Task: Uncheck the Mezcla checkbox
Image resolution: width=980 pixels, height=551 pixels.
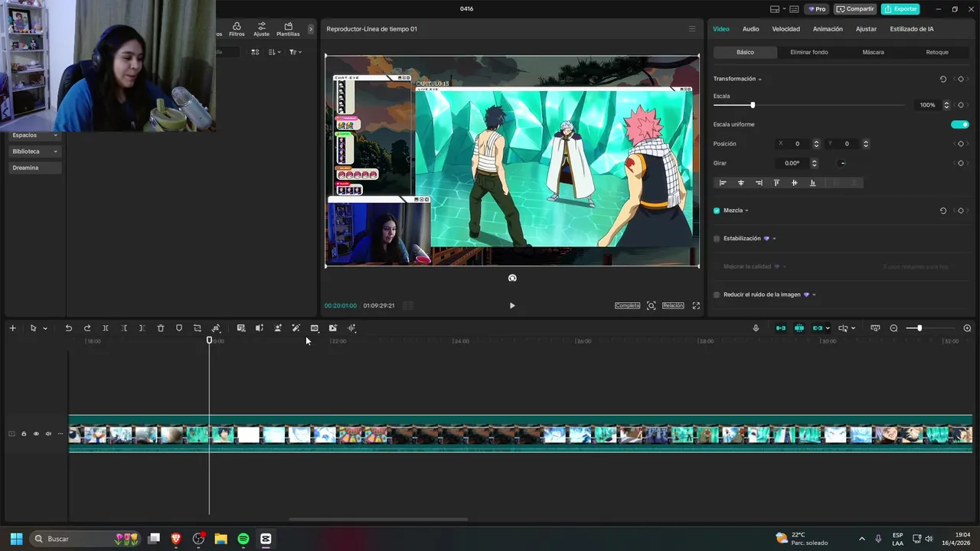Action: pyautogui.click(x=717, y=210)
